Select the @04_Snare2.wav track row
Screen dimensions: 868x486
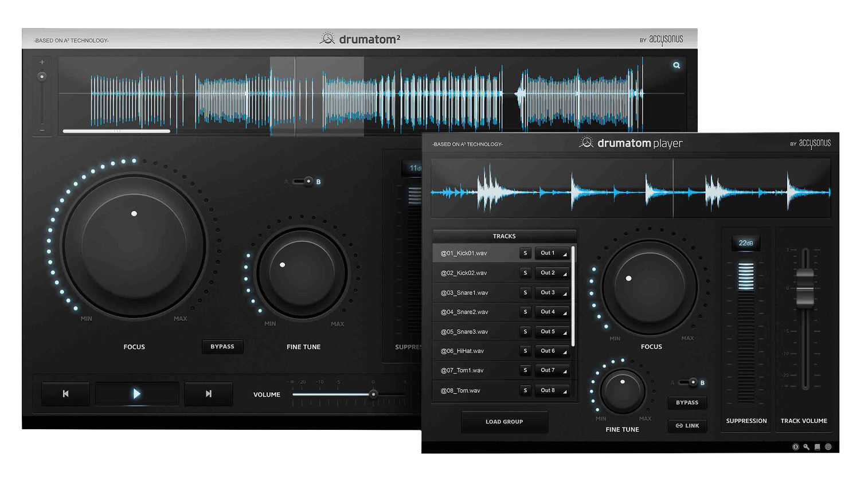pos(502,312)
